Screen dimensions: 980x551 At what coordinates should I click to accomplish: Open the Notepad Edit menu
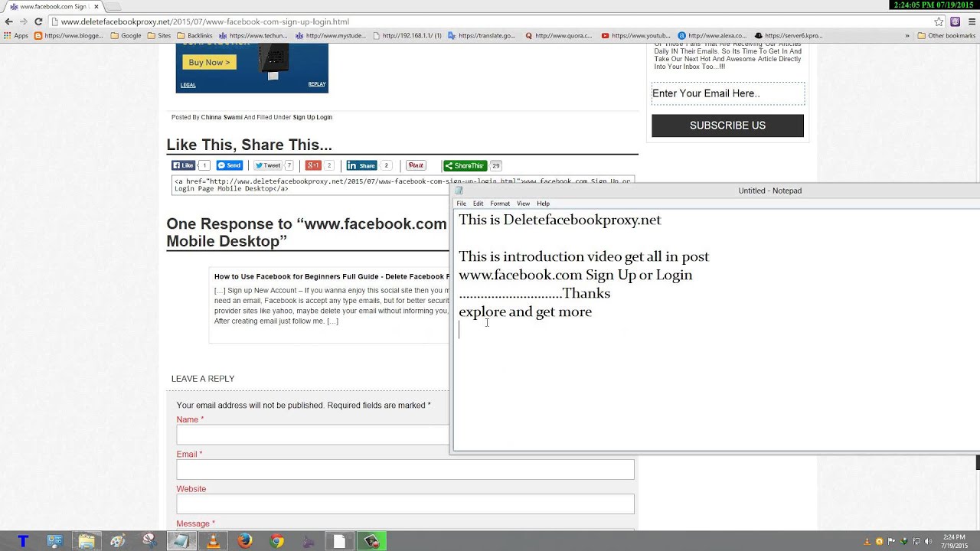(x=478, y=204)
